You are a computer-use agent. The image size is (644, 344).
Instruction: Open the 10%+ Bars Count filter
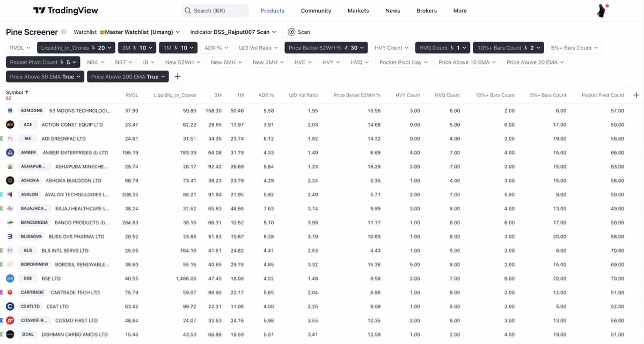coord(508,48)
